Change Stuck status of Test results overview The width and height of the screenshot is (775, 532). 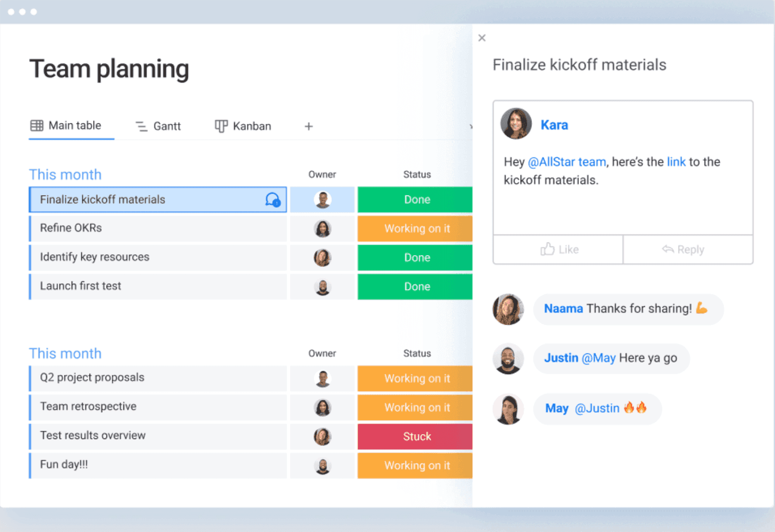pyautogui.click(x=415, y=436)
